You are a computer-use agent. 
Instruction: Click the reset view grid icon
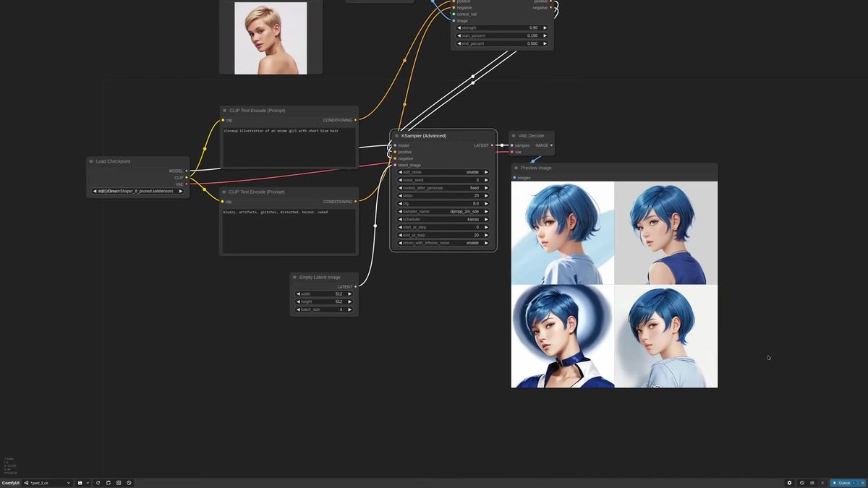point(119,483)
